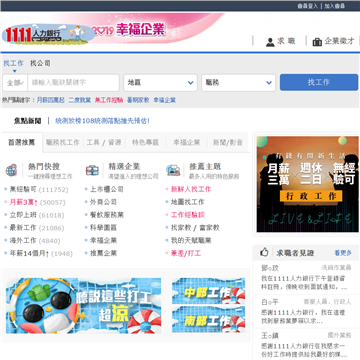The width and height of the screenshot is (360, 360).
Task: Select the 找工作 search tab
Action: tap(14, 63)
